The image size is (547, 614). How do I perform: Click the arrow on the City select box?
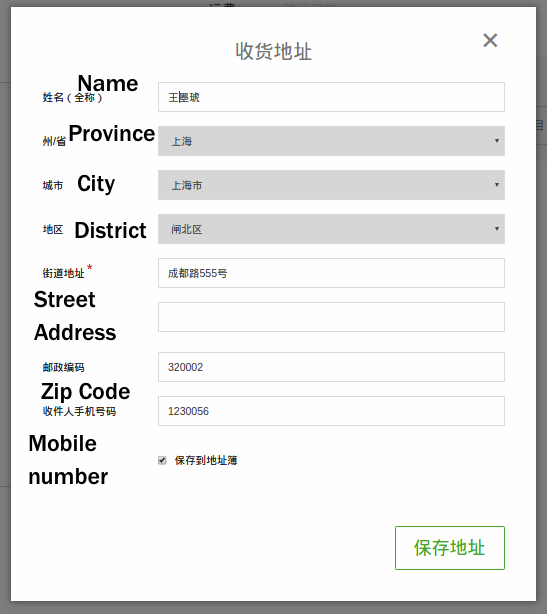point(496,185)
